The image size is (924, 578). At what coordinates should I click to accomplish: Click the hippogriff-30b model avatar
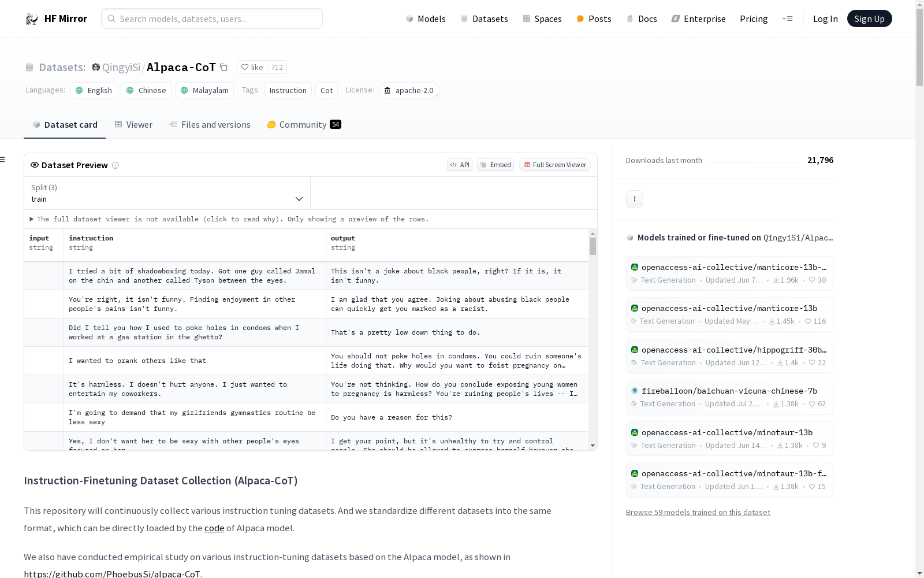coord(635,350)
